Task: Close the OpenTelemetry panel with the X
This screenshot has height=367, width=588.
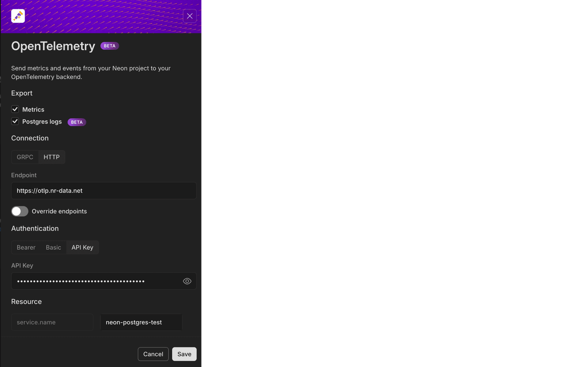Action: point(190,16)
